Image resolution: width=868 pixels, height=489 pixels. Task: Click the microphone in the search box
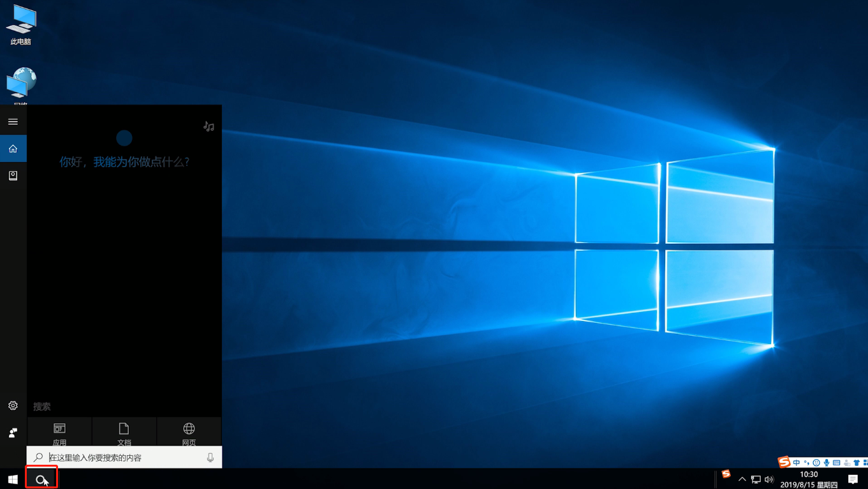210,457
